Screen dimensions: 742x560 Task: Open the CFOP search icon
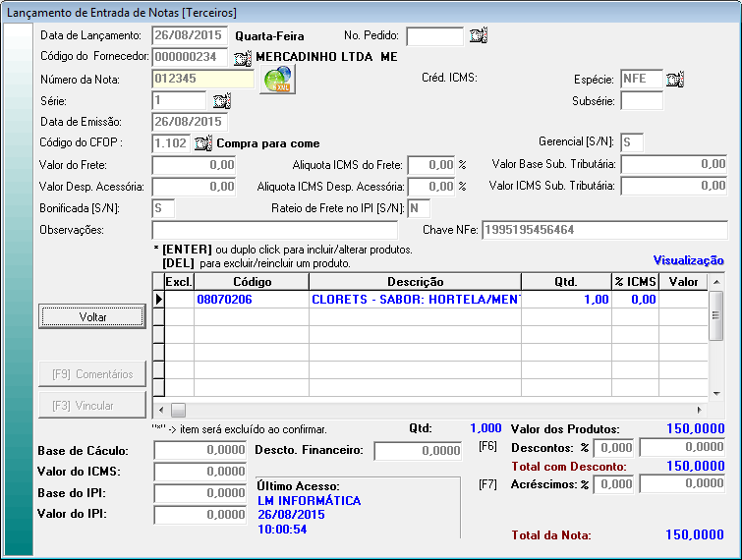click(x=203, y=143)
